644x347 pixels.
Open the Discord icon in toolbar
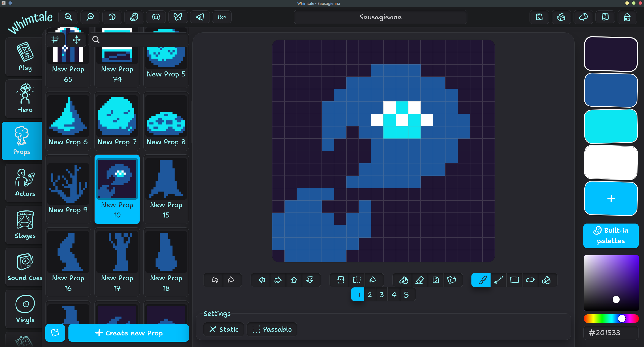tap(156, 17)
